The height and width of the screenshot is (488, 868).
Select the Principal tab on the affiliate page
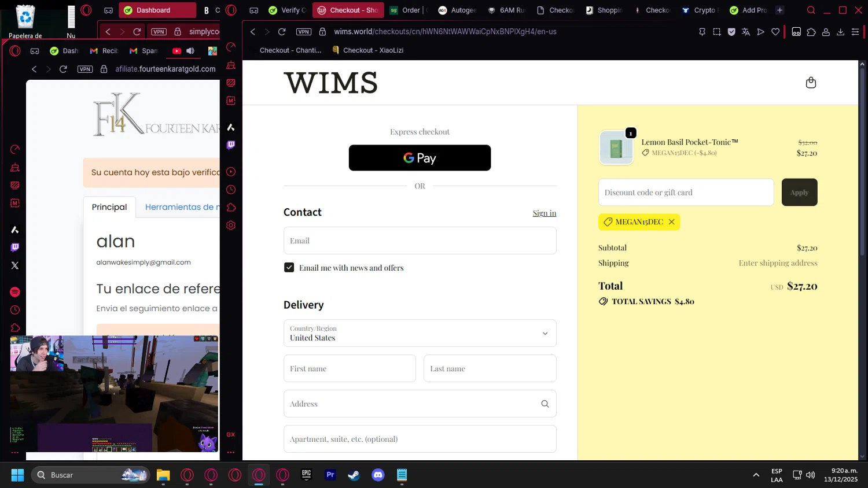point(109,207)
